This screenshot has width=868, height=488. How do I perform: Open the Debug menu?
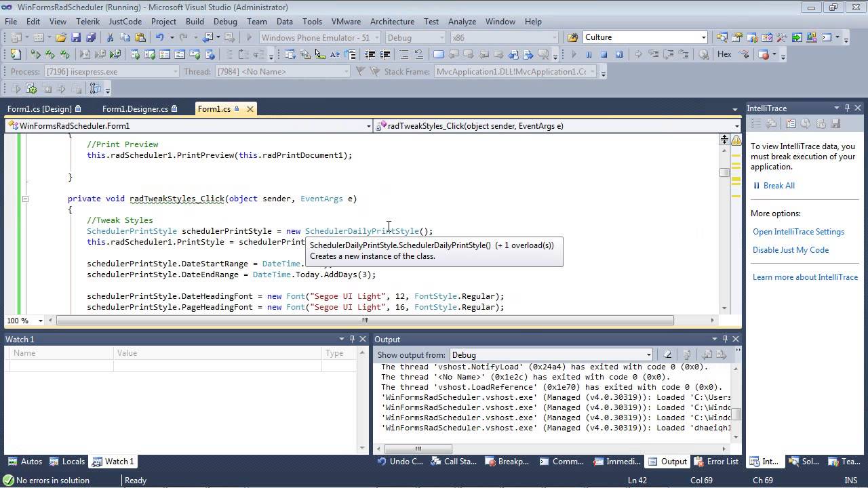tap(225, 22)
